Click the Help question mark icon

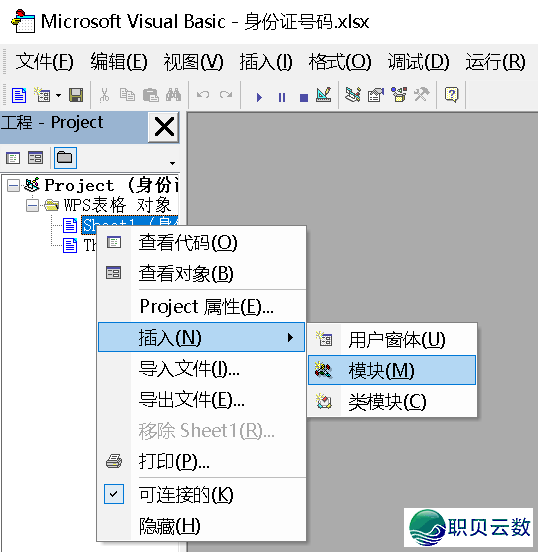click(x=452, y=95)
